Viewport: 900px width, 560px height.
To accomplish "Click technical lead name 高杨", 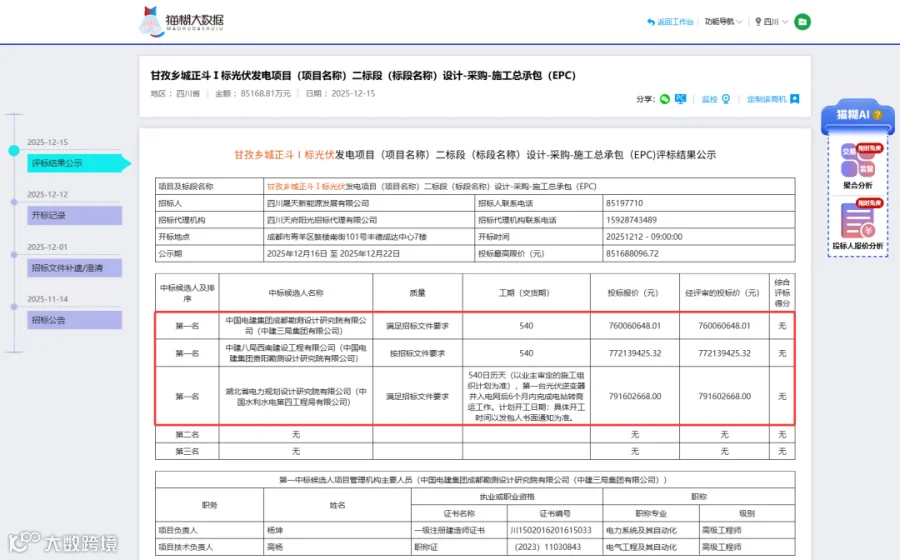I will tap(275, 547).
